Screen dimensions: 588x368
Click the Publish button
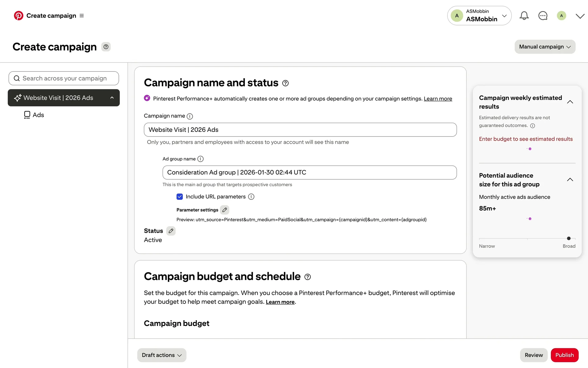pyautogui.click(x=564, y=355)
